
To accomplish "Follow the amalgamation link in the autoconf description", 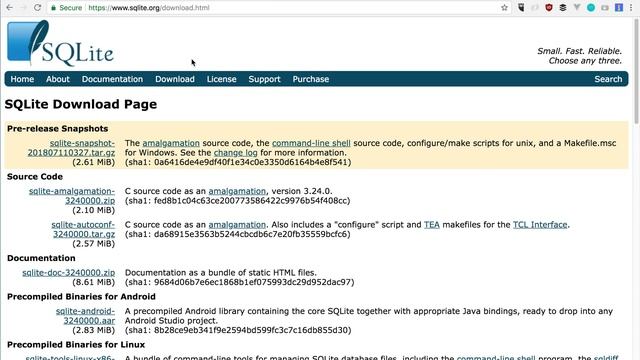I will 237,224.
